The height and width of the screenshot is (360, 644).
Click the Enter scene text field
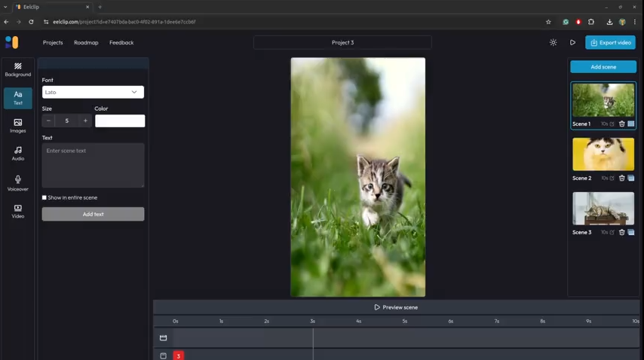click(x=93, y=165)
